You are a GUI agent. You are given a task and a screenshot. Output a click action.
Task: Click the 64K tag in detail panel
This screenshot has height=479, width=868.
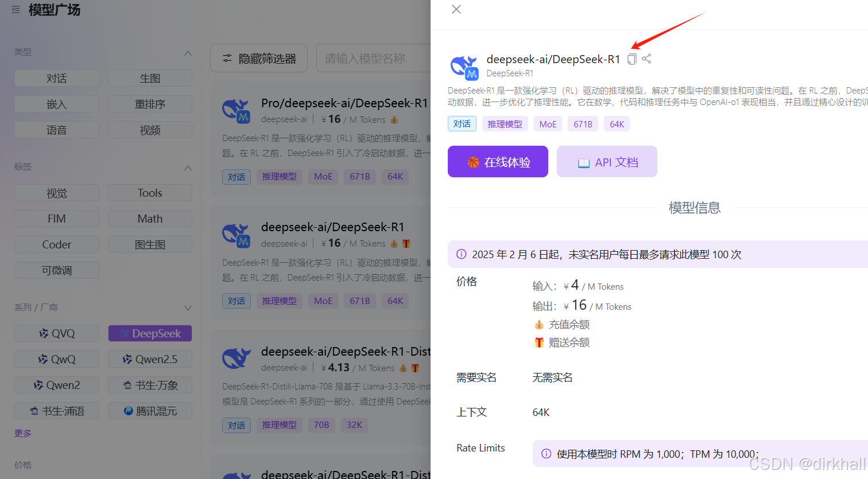(x=617, y=124)
